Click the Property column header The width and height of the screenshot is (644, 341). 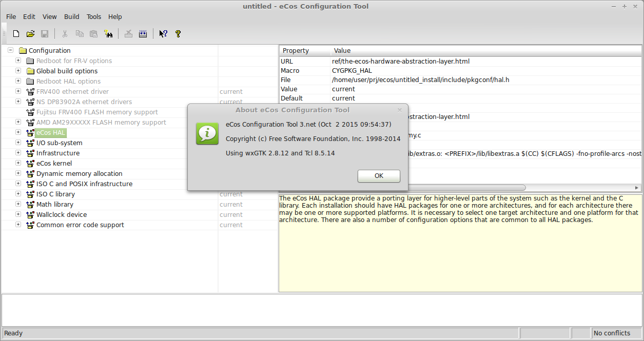305,51
